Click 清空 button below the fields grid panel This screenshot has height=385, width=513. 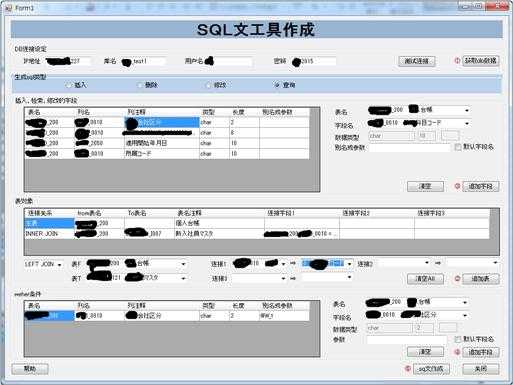tap(425, 186)
